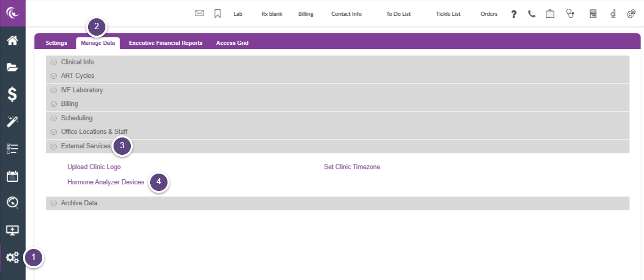
Task: Click the stethoscope icon
Action: coord(570,14)
